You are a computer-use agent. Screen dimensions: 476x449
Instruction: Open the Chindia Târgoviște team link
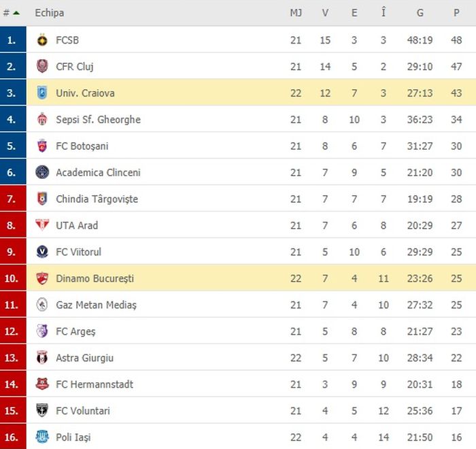coord(97,199)
